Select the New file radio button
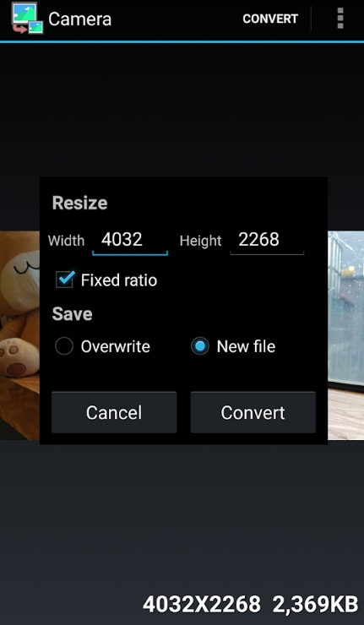Image resolution: width=364 pixels, height=625 pixels. coord(200,346)
